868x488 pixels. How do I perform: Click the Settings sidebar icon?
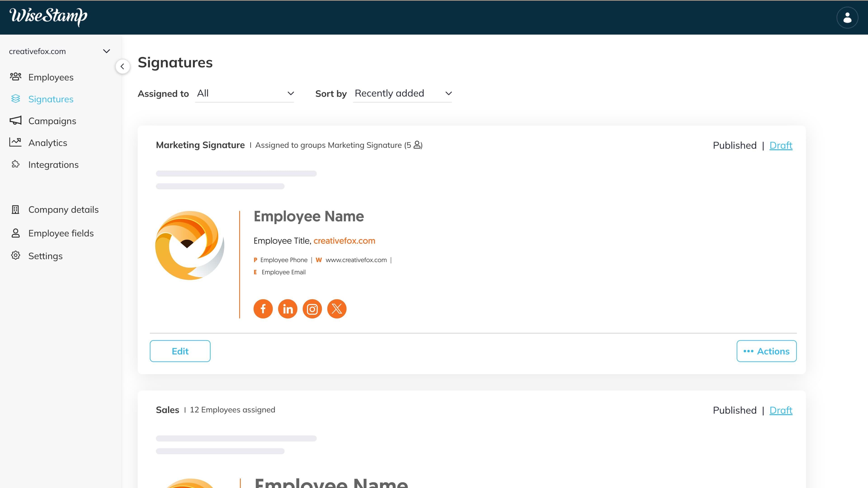coord(16,255)
